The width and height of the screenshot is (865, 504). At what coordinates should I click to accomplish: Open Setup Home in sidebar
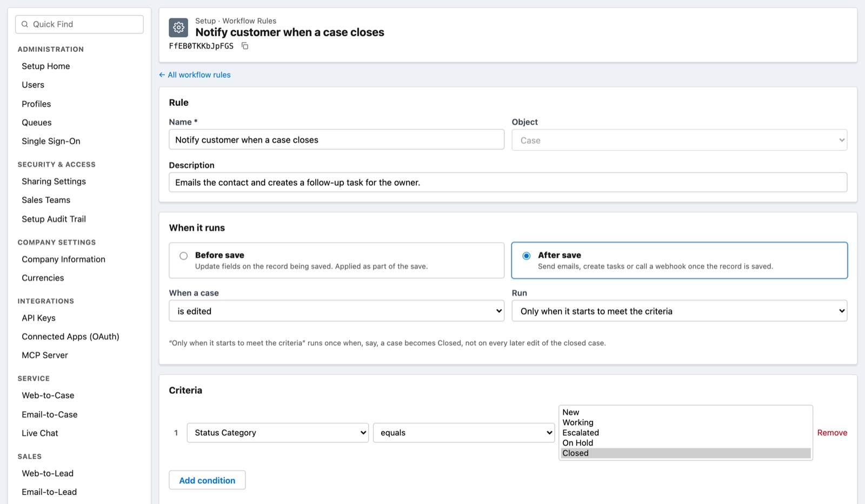pyautogui.click(x=46, y=66)
